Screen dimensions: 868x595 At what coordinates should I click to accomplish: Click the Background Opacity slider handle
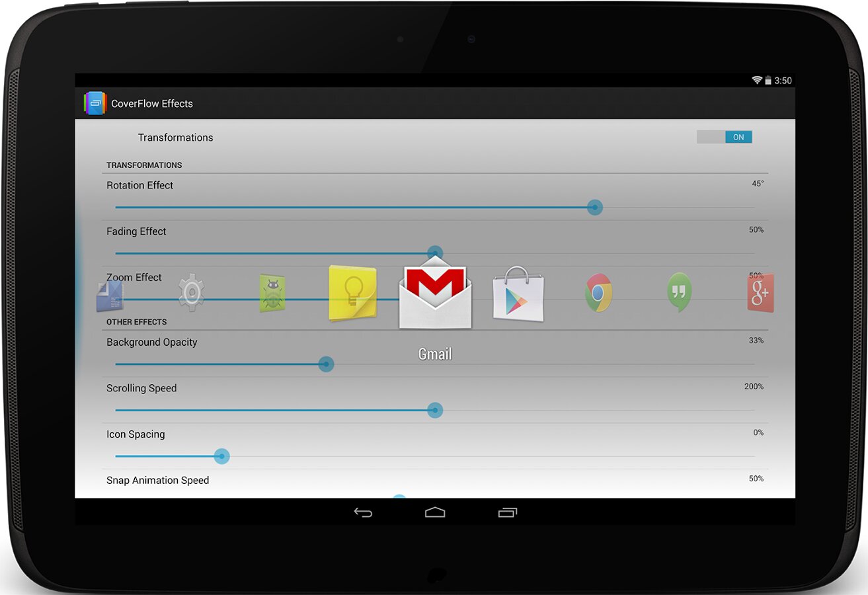point(326,364)
